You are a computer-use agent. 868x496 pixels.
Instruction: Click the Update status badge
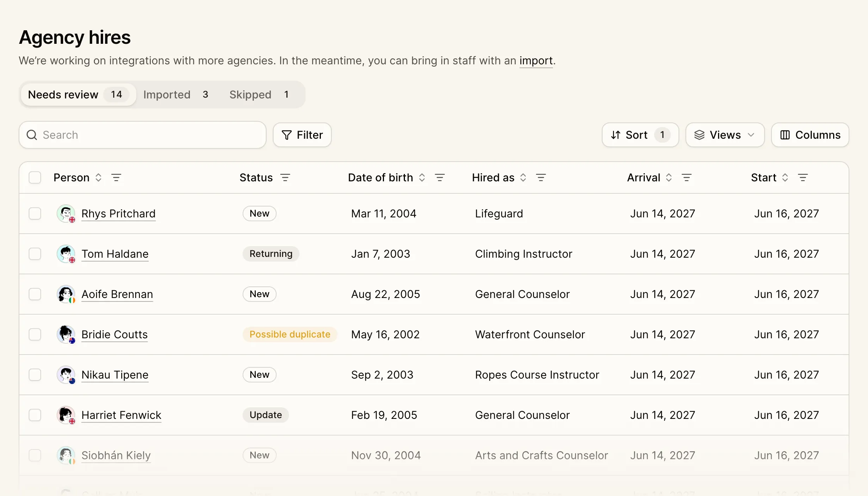tap(266, 415)
